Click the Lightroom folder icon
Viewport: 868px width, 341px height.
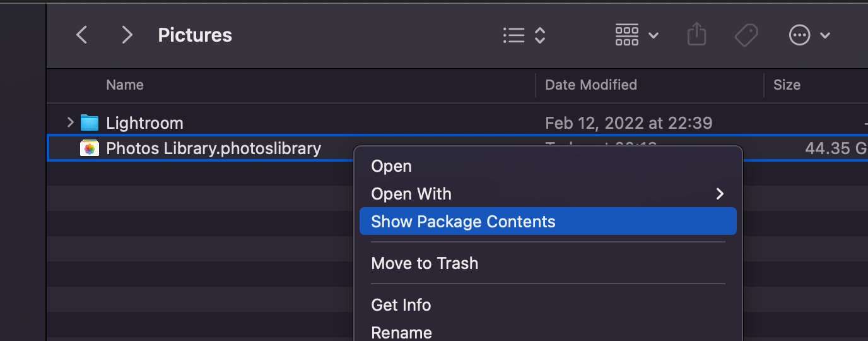click(x=90, y=123)
